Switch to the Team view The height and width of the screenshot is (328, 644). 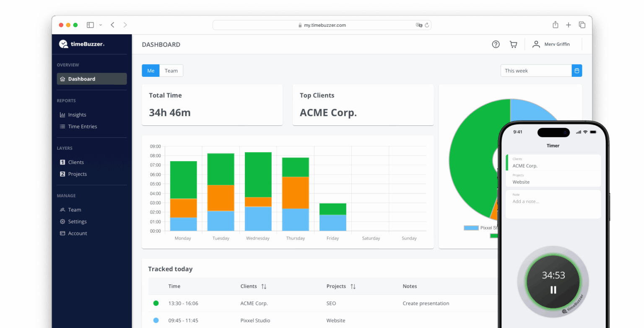tap(171, 70)
